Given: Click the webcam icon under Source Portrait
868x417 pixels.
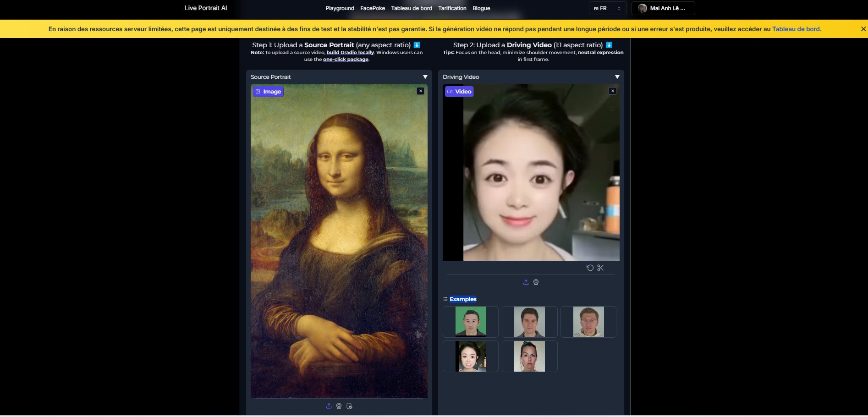Looking at the screenshot, I should [339, 406].
